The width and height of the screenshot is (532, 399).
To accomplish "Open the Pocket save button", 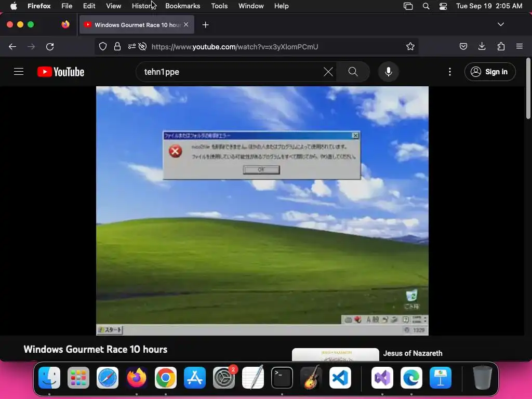I will coord(463,46).
